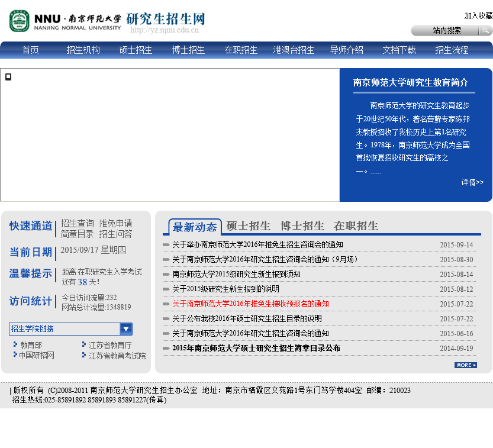The height and width of the screenshot is (448, 493).
Task: Click the arrow bullet before 教育部
Action: [x=15, y=344]
